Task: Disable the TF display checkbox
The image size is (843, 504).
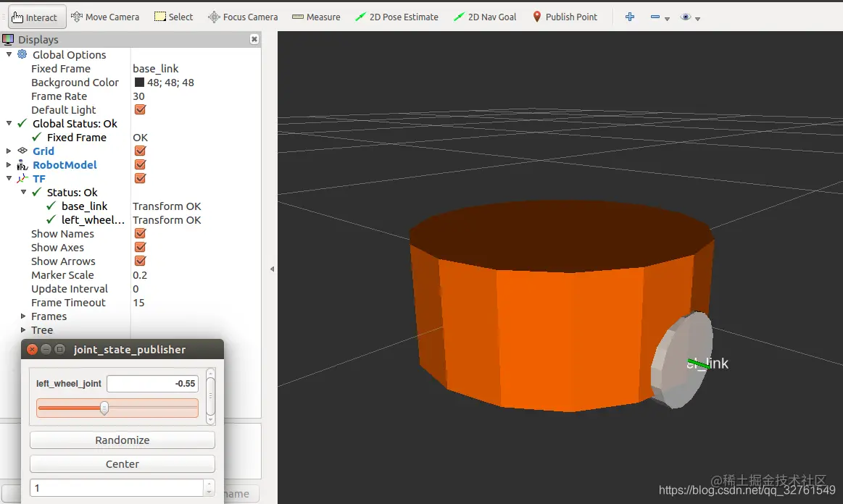Action: coord(141,178)
